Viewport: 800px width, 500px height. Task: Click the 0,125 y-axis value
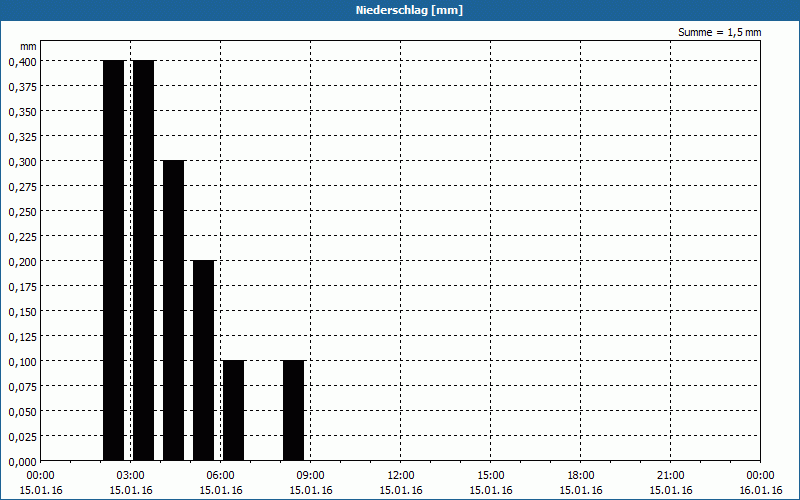tap(22, 337)
